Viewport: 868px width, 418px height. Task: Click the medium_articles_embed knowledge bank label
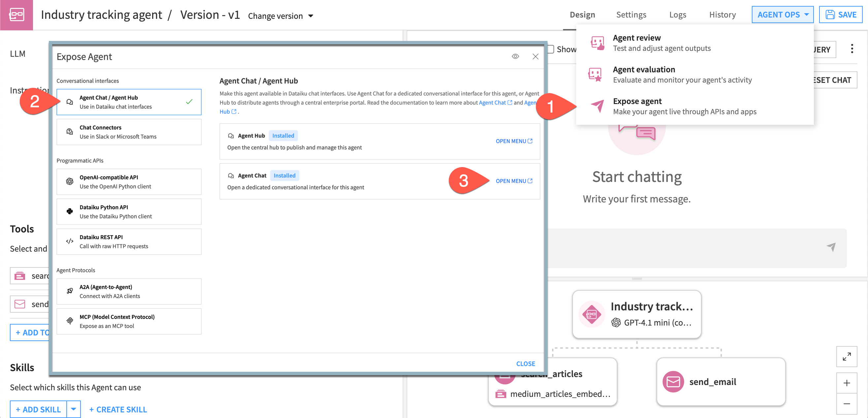tap(560, 394)
